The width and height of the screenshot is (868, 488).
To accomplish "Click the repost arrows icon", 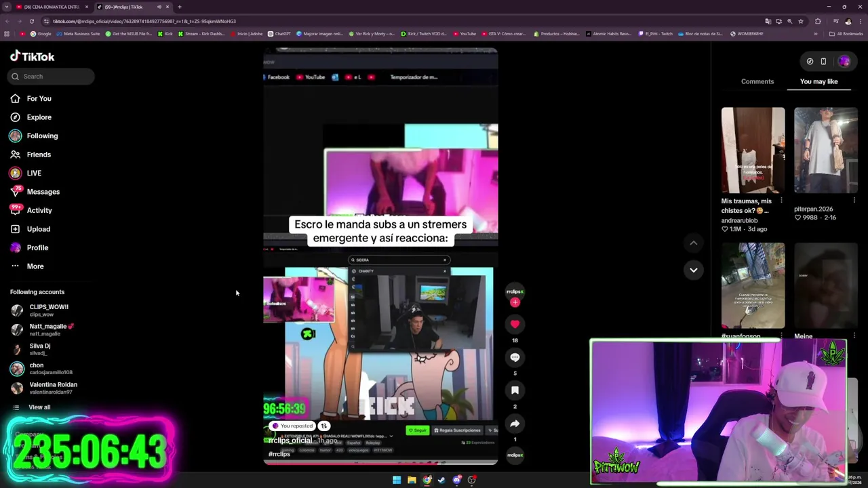I will 323,426.
